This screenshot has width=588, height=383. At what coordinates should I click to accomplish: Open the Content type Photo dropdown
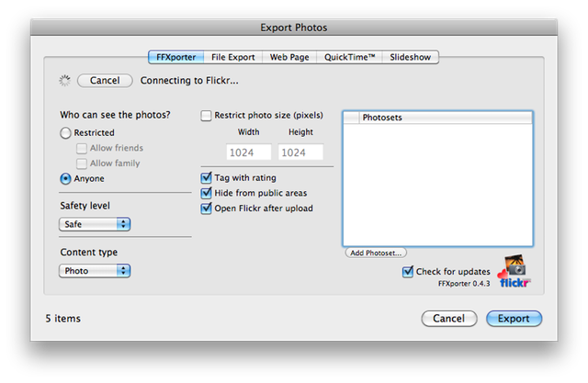(95, 271)
